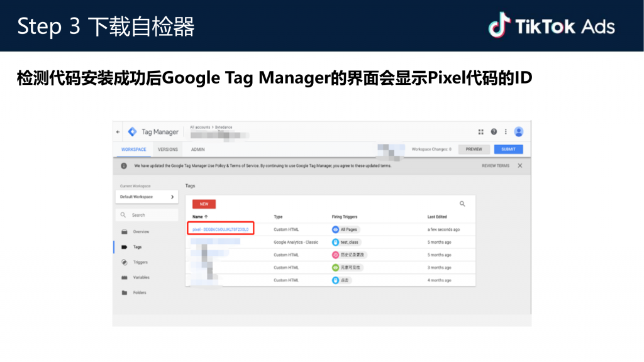The image size is (644, 362).
Task: Click "3 months ago" last edited cell
Action: (439, 268)
